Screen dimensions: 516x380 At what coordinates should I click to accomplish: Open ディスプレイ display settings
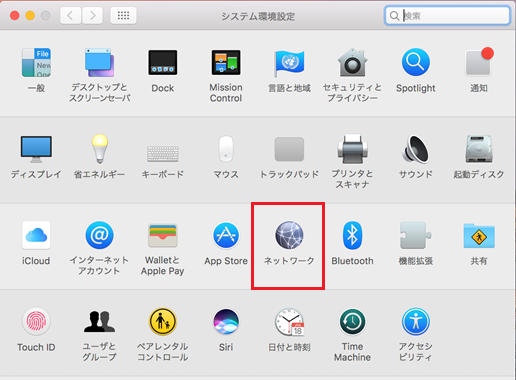click(x=36, y=149)
